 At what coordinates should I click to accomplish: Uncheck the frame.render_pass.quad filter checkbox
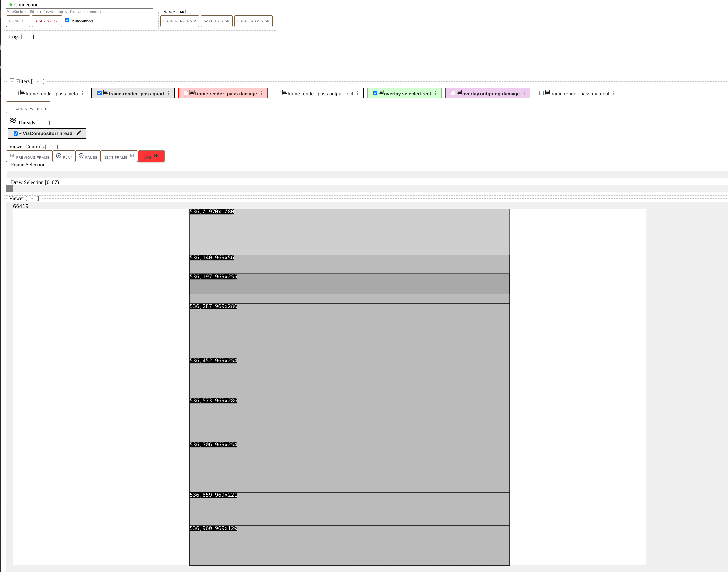[x=99, y=93]
